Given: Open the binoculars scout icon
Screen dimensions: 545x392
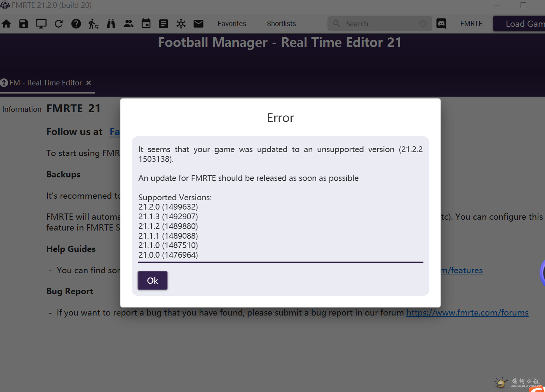Looking at the screenshot, I should tap(111, 24).
